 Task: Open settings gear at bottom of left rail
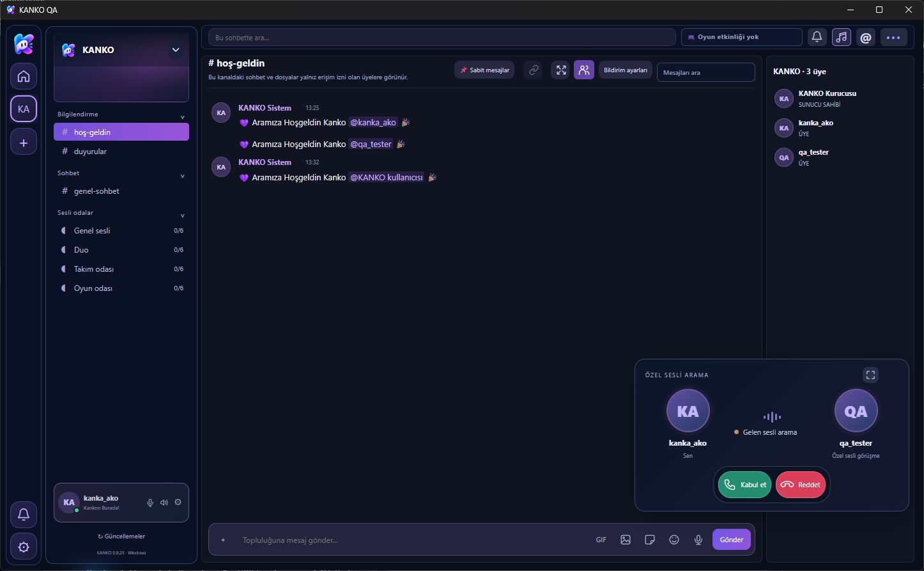tap(24, 547)
